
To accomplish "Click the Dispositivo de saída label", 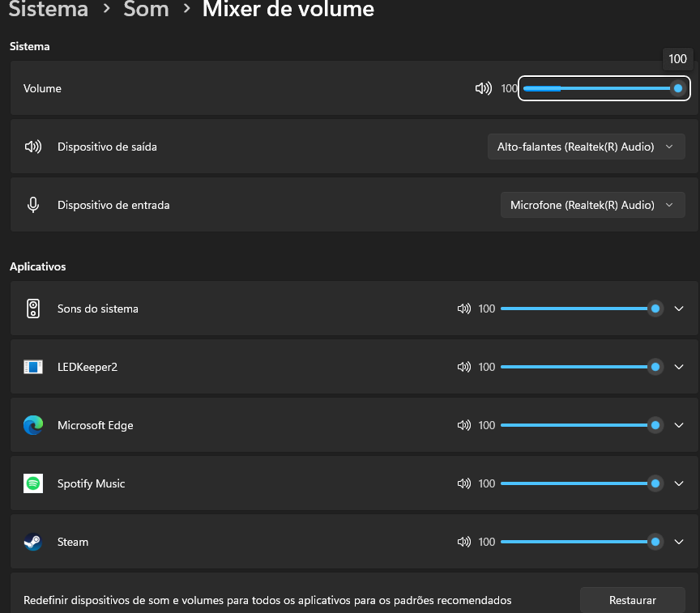I will (x=107, y=147).
